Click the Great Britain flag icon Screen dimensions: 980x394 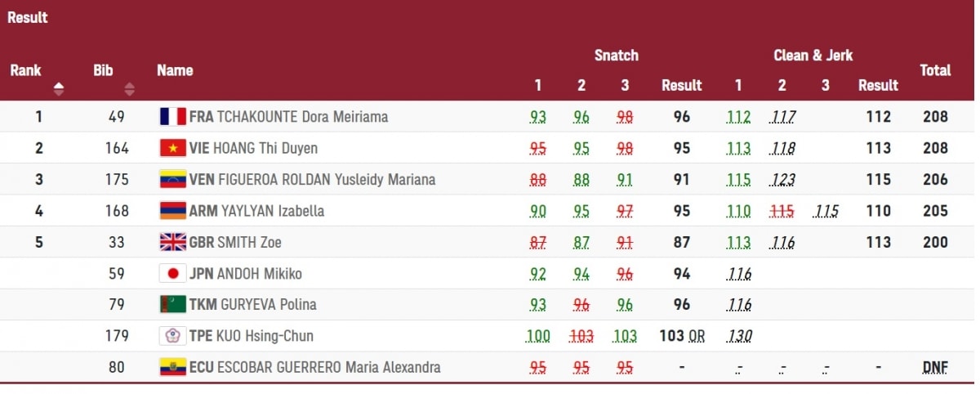(x=172, y=242)
